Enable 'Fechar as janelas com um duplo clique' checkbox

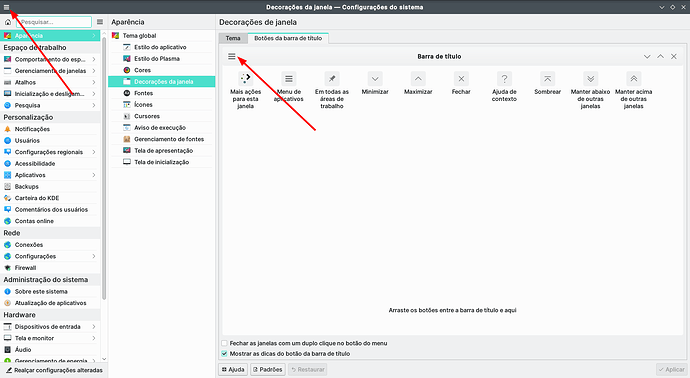(x=224, y=343)
